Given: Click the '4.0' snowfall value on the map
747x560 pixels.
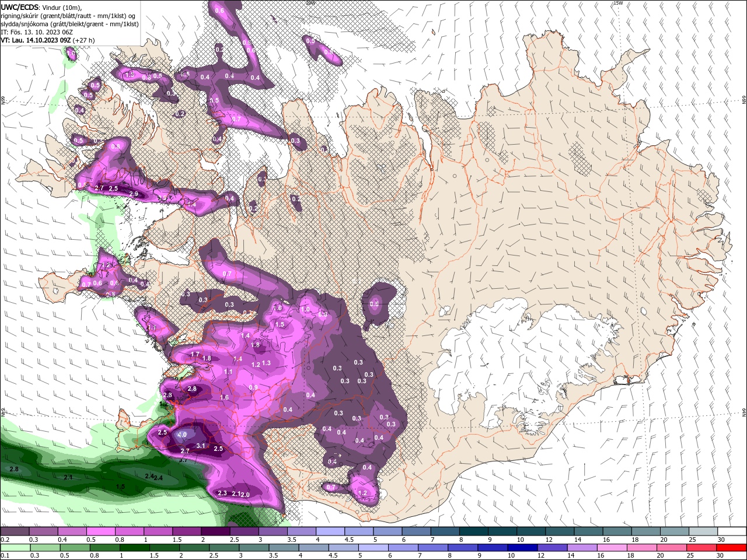Looking at the screenshot, I should tap(181, 435).
